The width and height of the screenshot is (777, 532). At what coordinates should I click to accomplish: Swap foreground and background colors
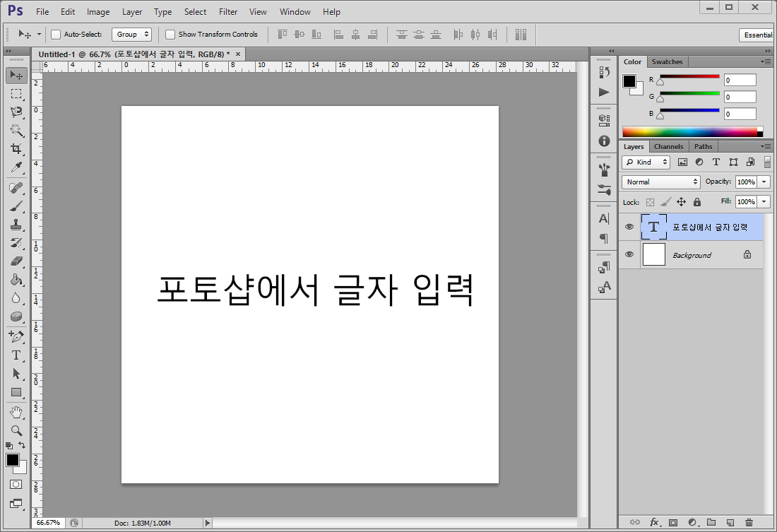click(22, 445)
